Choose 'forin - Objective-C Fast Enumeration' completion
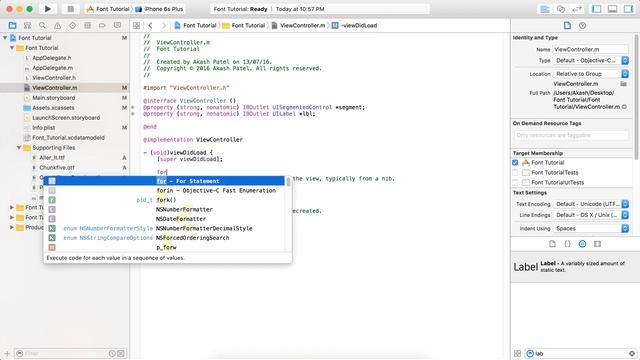This screenshot has width=640, height=360. click(x=164, y=191)
